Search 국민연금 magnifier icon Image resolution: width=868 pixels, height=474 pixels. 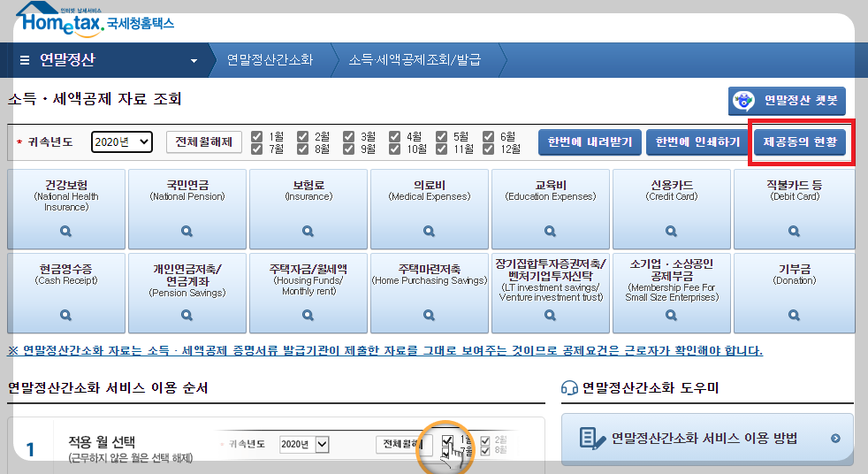pos(187,232)
